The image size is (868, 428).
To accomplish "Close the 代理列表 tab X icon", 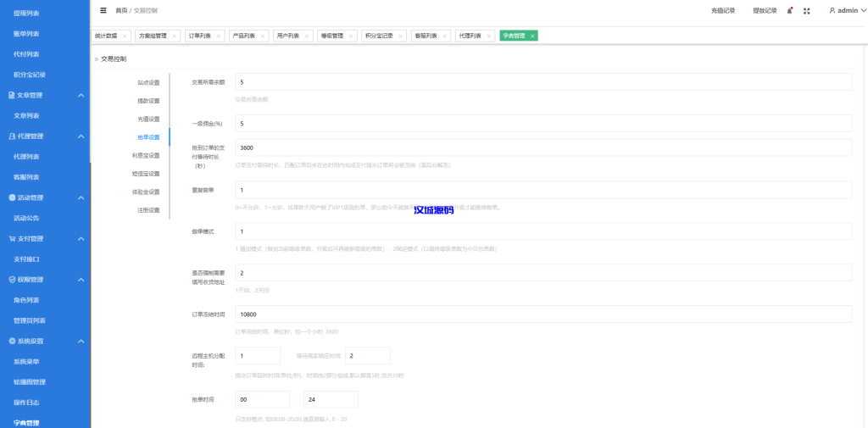I will (x=488, y=36).
